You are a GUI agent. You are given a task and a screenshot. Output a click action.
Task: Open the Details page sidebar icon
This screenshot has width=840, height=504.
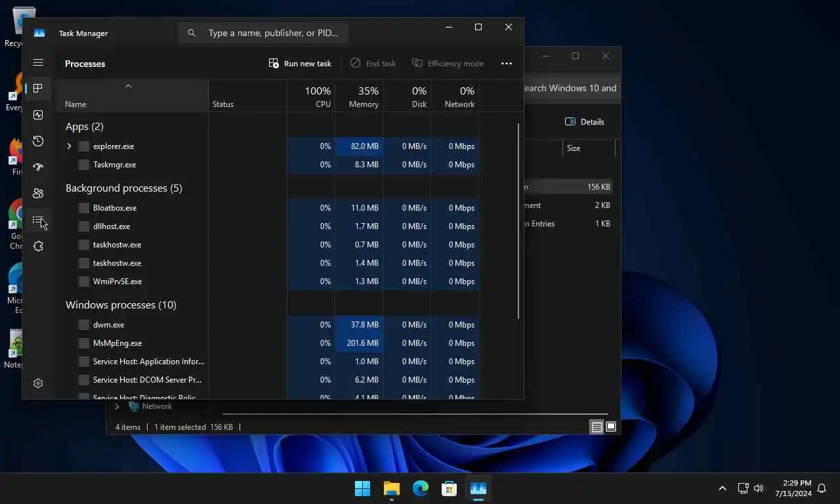point(38,220)
